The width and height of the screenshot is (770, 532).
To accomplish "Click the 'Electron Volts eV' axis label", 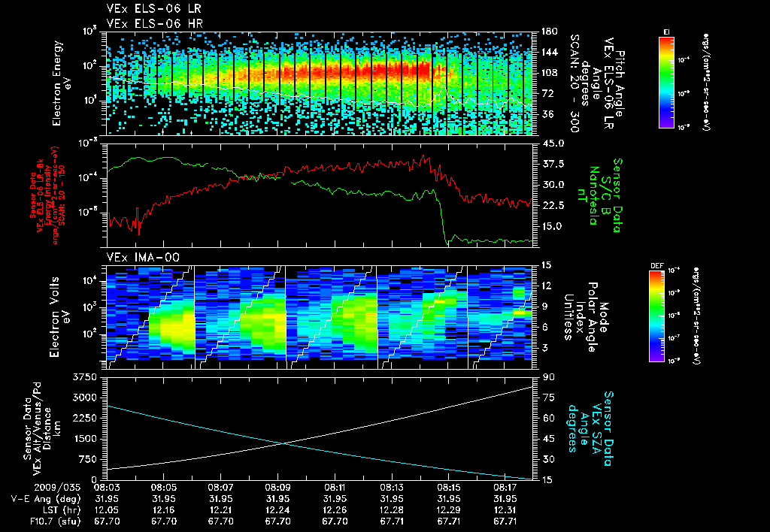I will click(59, 317).
